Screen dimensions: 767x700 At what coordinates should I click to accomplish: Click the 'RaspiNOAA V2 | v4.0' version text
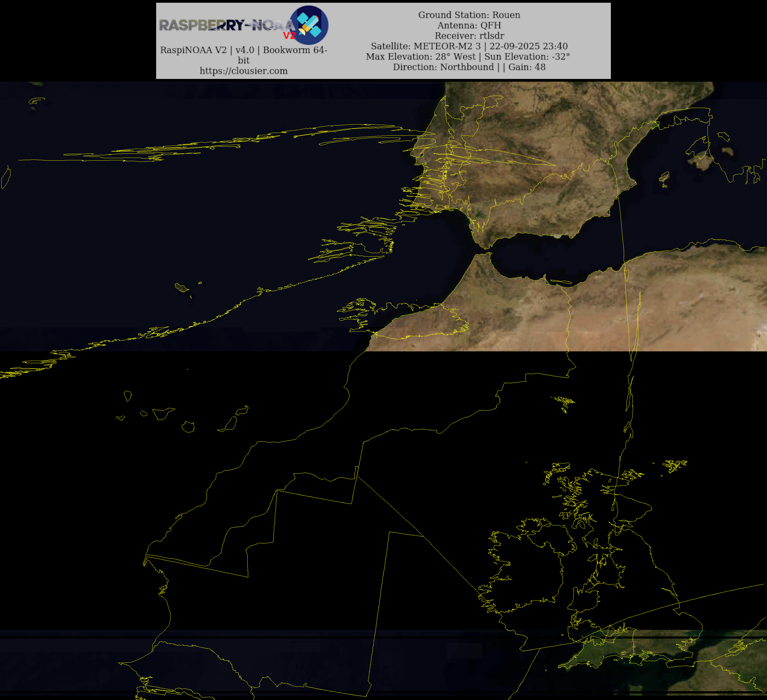(x=207, y=50)
